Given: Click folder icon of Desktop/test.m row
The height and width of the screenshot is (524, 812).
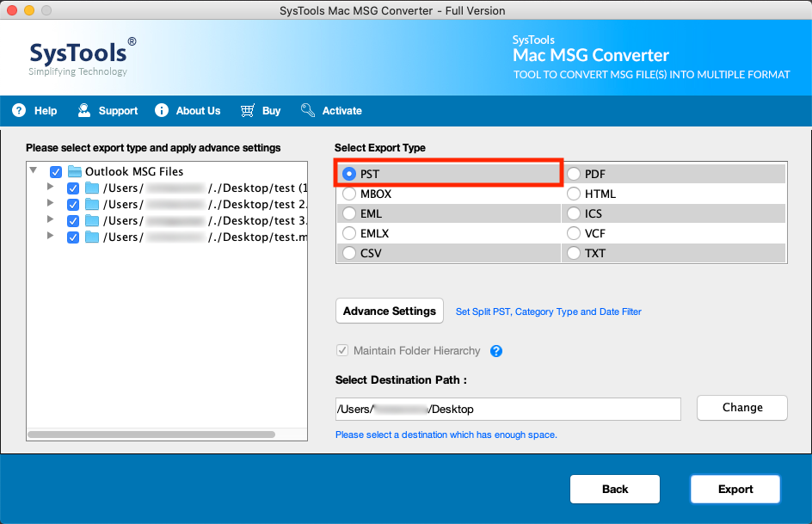Looking at the screenshot, I should 92,237.
